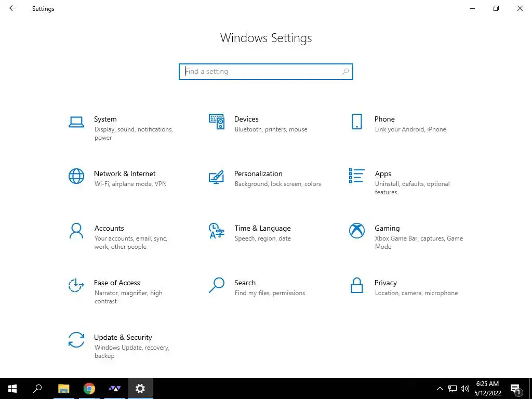Viewport: 532px width, 399px height.
Task: Select the Ease of Access heading
Action: pos(117,283)
